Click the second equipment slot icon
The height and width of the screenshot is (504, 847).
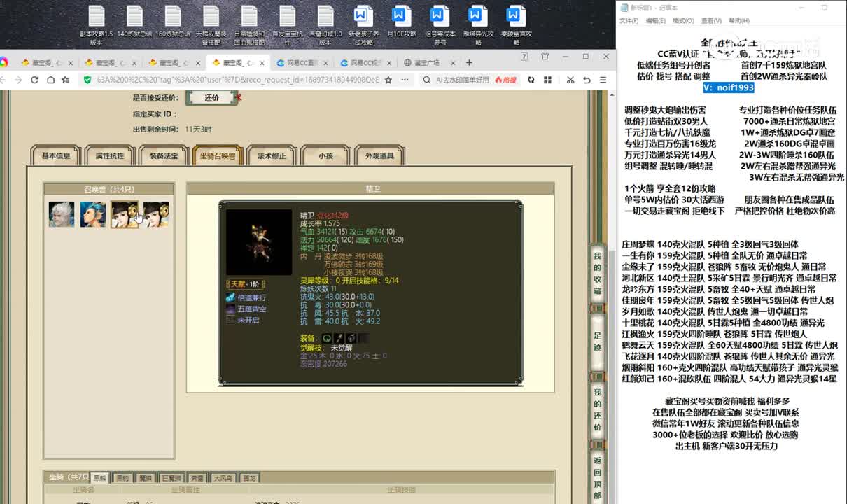click(339, 338)
